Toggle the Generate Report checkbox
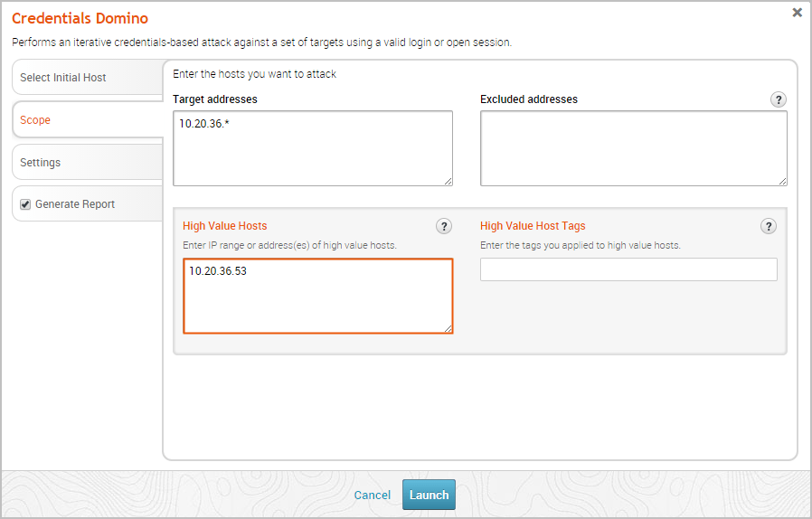 point(25,204)
